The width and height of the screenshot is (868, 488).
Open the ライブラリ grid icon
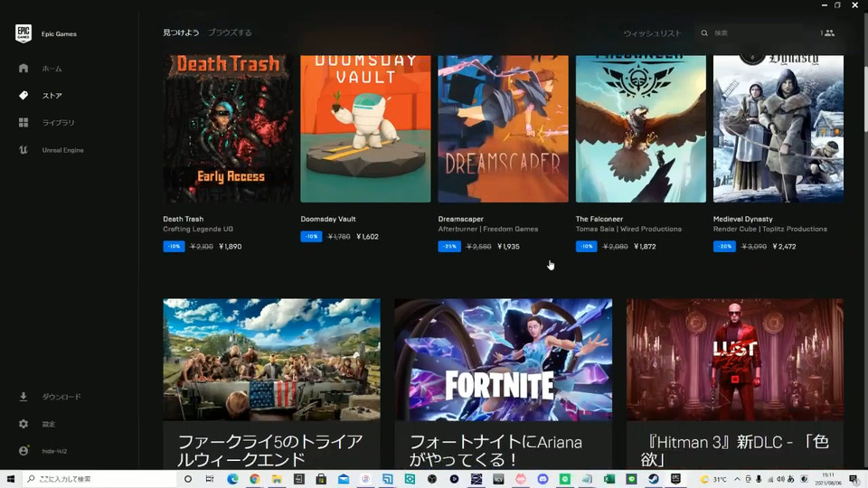(24, 122)
